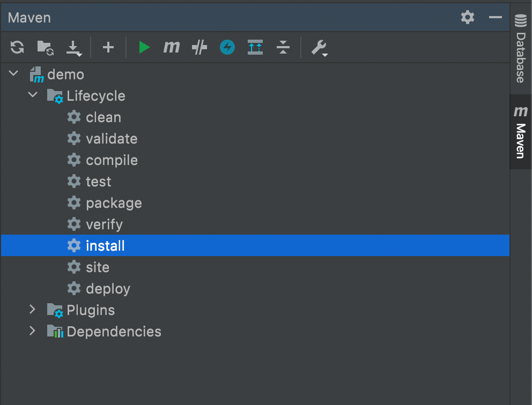The width and height of the screenshot is (532, 405).
Task: Collapse all tree nodes
Action: [283, 48]
